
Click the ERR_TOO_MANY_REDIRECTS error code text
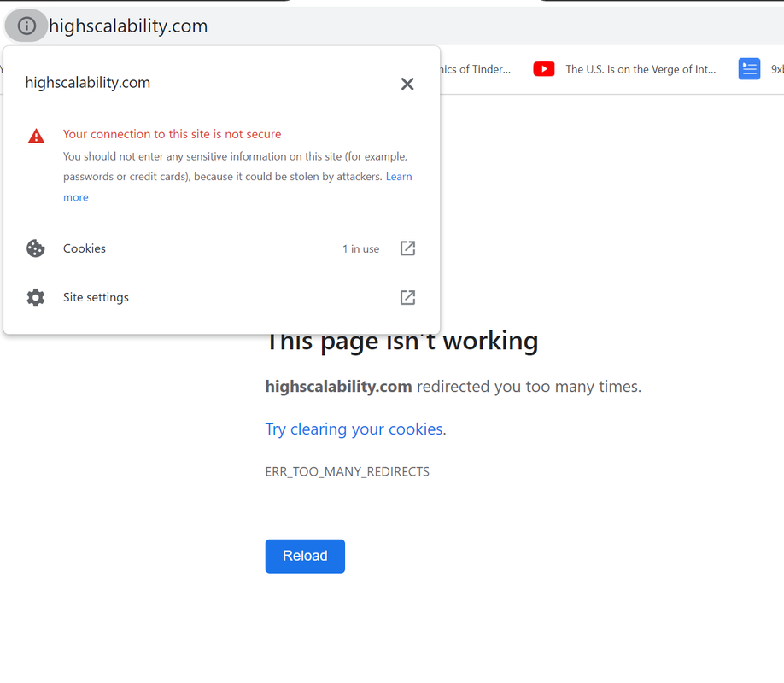(347, 472)
